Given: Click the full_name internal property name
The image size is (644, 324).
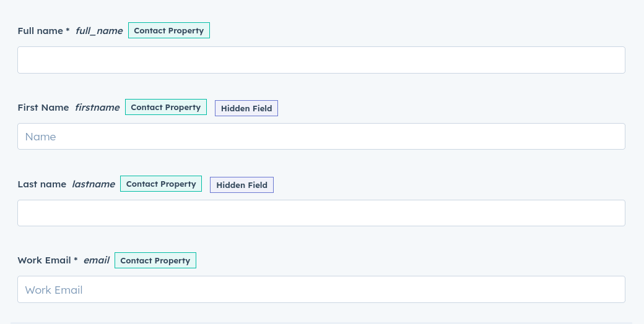Looking at the screenshot, I should pos(99,31).
